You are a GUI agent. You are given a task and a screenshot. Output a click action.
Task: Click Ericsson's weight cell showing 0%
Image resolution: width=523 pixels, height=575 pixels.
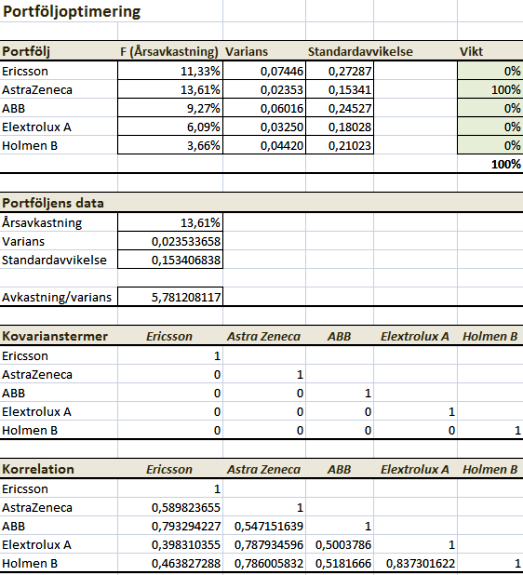(x=490, y=71)
